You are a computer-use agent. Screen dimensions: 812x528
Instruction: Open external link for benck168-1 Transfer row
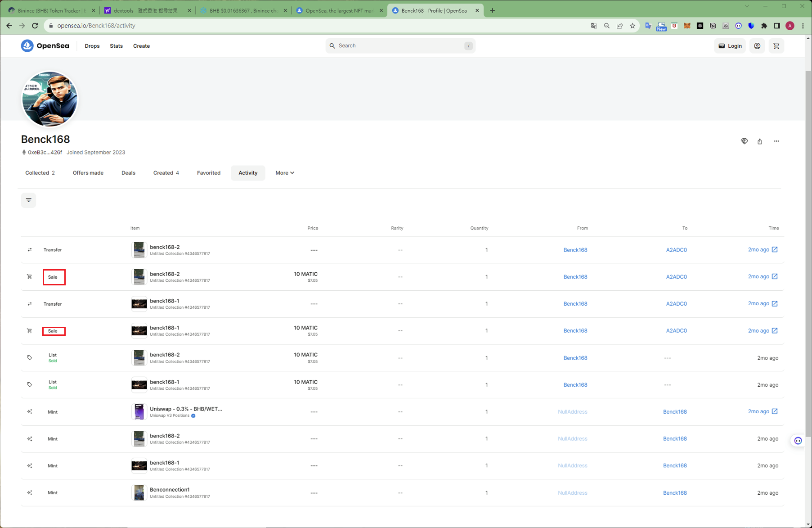pyautogui.click(x=775, y=303)
